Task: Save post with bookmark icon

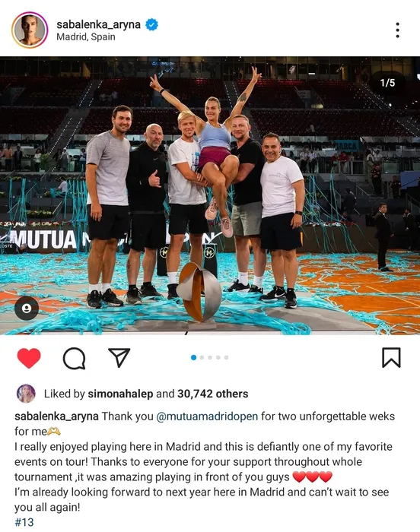Action: coord(391,358)
